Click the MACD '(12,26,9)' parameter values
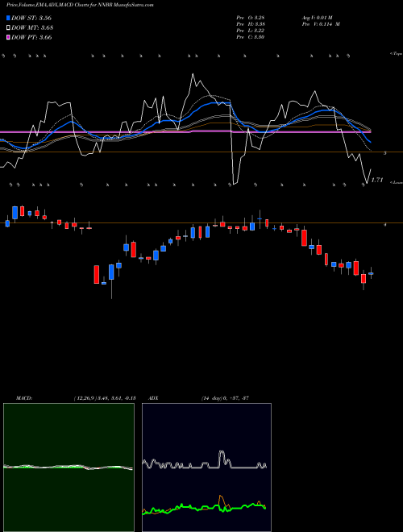The width and height of the screenshot is (403, 532). coord(105,398)
